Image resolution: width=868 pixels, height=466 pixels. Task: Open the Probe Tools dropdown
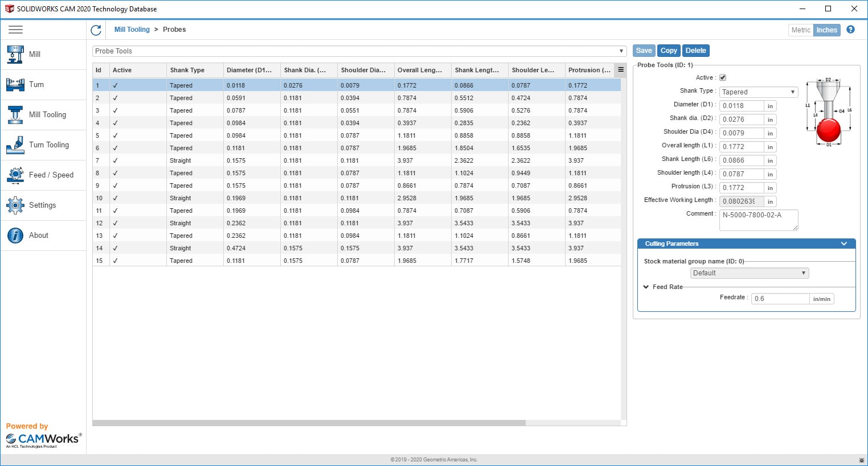click(359, 51)
